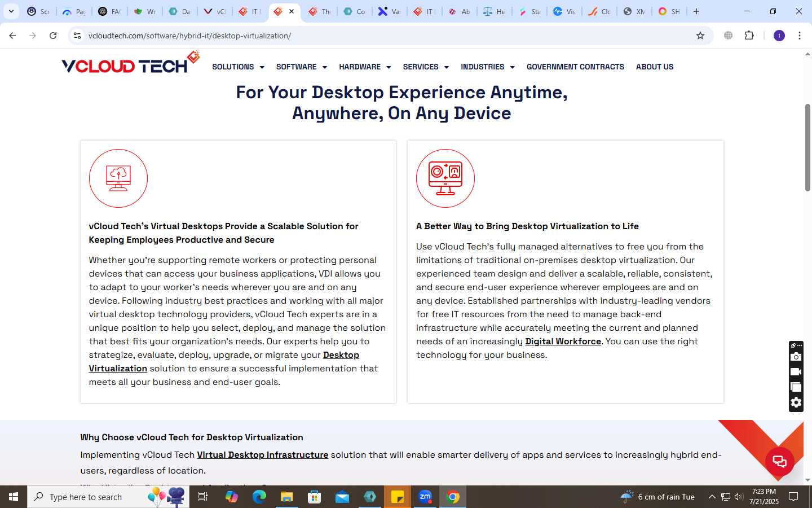Open a new tab with the plus button

[x=696, y=11]
